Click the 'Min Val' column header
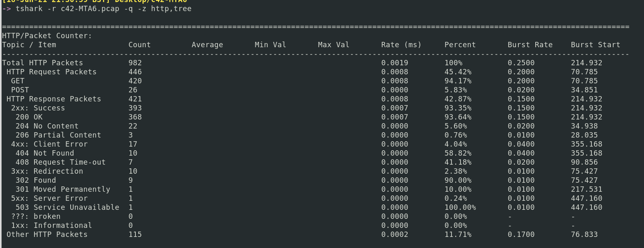The height and width of the screenshot is (248, 644). [x=270, y=45]
